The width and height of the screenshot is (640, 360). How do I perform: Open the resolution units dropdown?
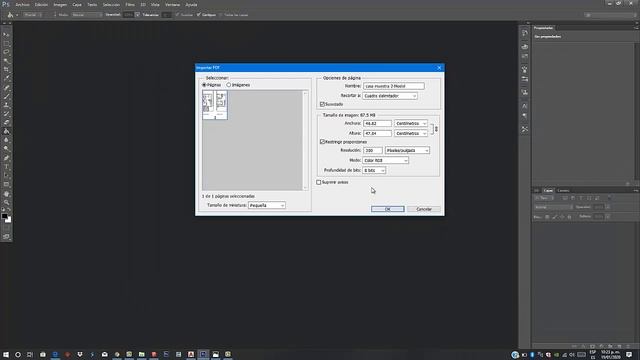tap(407, 151)
